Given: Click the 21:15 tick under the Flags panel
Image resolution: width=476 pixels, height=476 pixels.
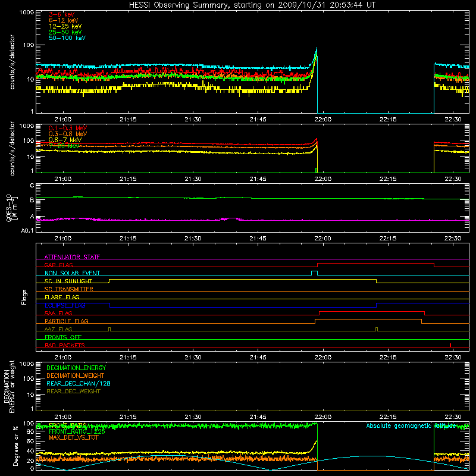Looking at the screenshot, I should coord(128,358).
